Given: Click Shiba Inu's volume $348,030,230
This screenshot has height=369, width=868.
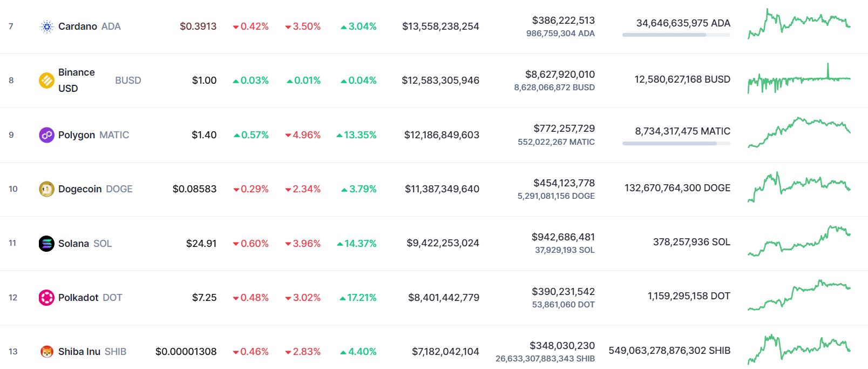Looking at the screenshot, I should pyautogui.click(x=562, y=346).
